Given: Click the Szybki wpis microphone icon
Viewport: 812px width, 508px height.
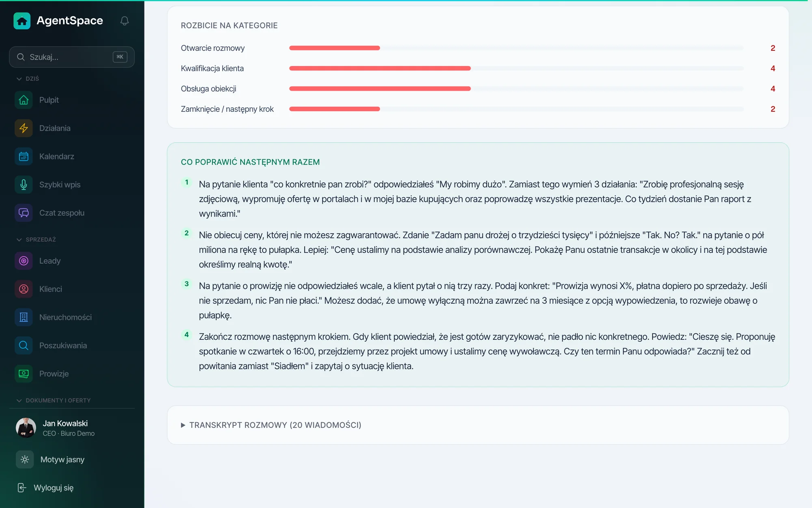Looking at the screenshot, I should 24,185.
